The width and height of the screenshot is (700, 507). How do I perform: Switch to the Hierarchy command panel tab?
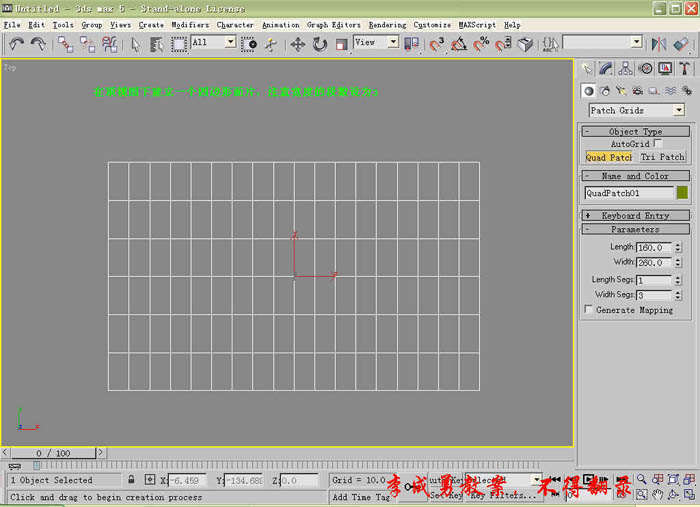coord(625,68)
